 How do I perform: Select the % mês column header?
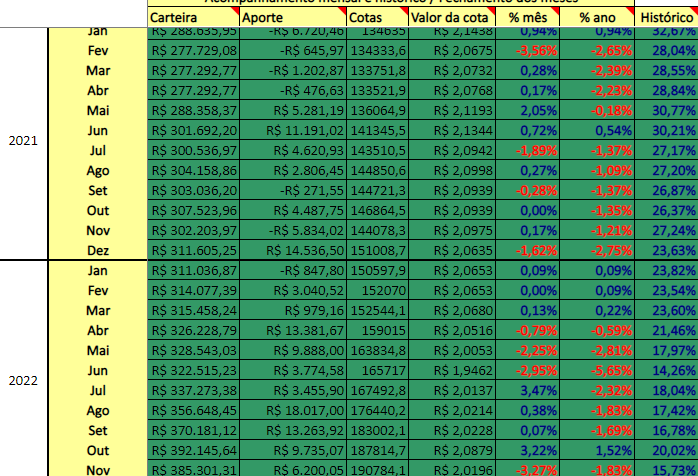pyautogui.click(x=528, y=17)
